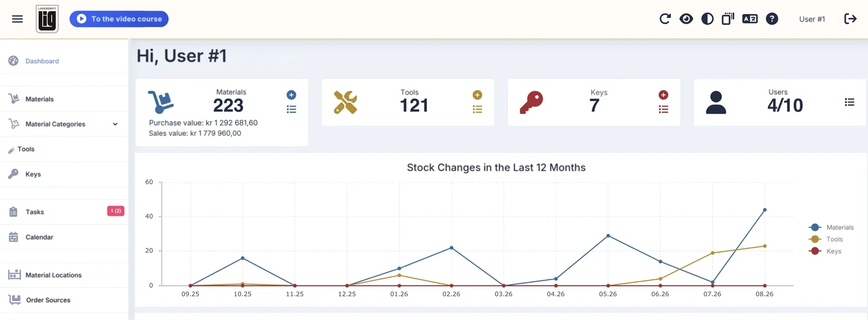This screenshot has height=320, width=868.
Task: Click the logout icon
Action: click(851, 19)
